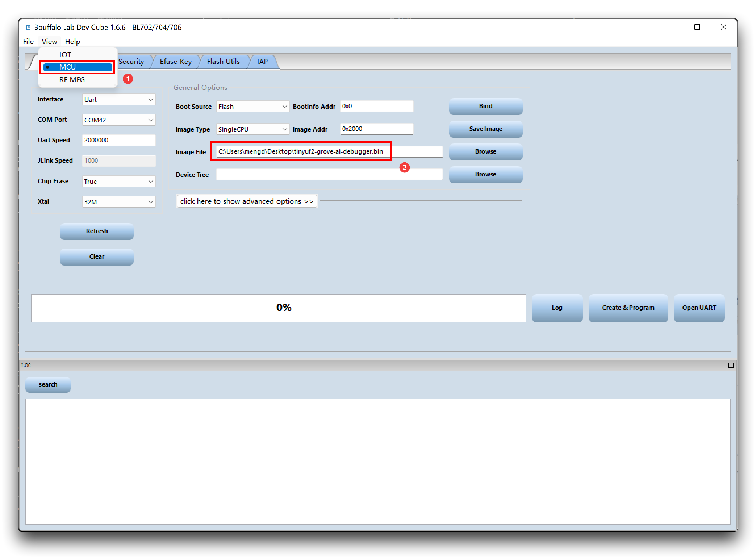Viewport: 756px width, 559px height.
Task: Close the Dev Cube window
Action: point(724,27)
